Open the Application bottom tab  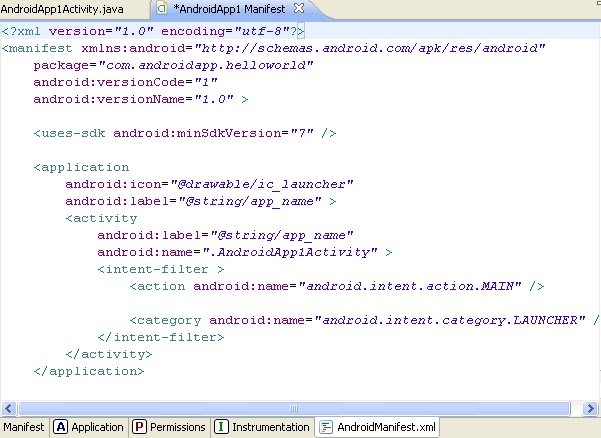[x=89, y=427]
